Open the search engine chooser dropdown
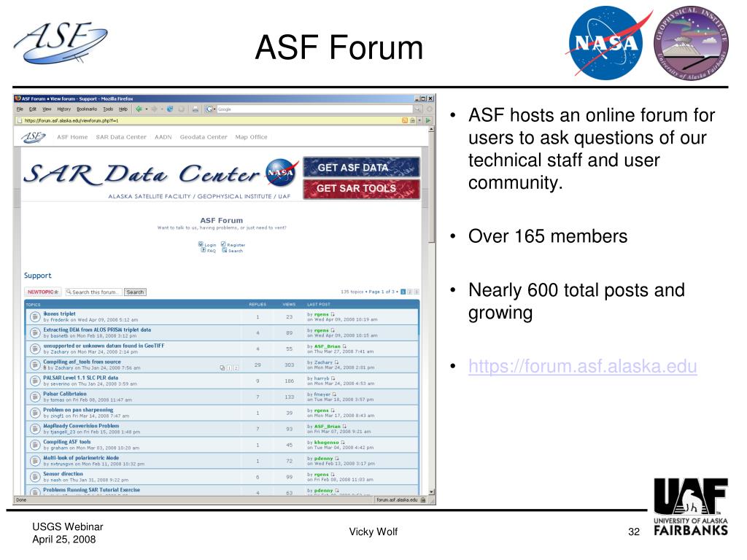This screenshot has width=747, height=560. pos(214,109)
